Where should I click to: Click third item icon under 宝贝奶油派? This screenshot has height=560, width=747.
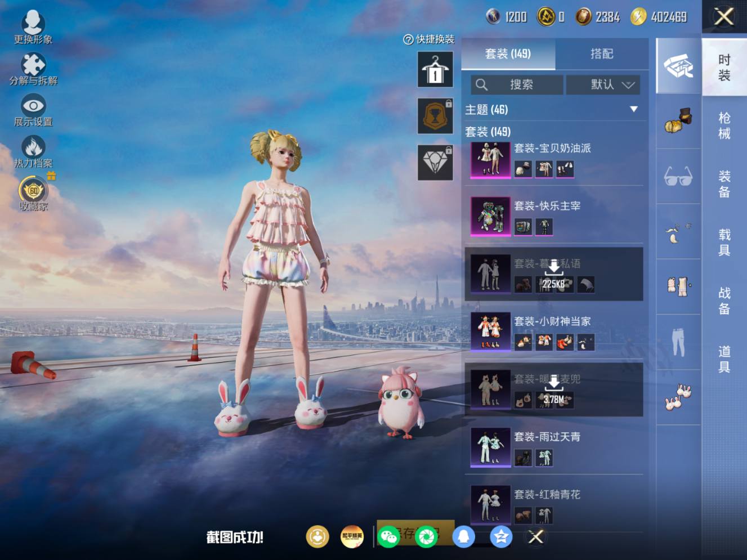coord(565,169)
